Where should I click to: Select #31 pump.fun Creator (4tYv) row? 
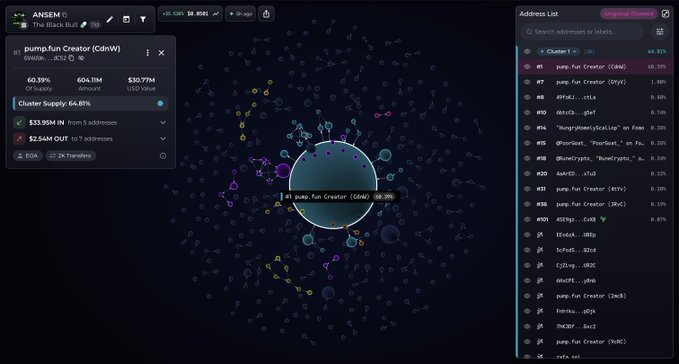595,189
